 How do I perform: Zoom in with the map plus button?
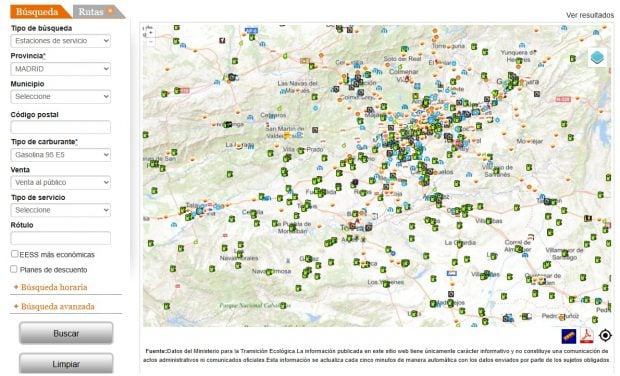150,33
